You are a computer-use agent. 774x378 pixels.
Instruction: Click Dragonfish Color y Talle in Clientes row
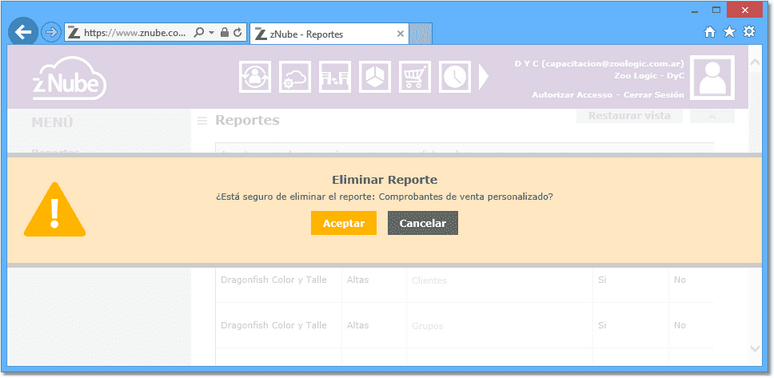click(x=273, y=280)
